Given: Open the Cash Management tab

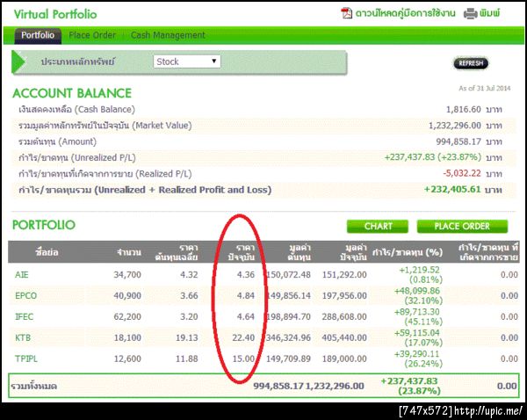Looking at the screenshot, I should [168, 35].
